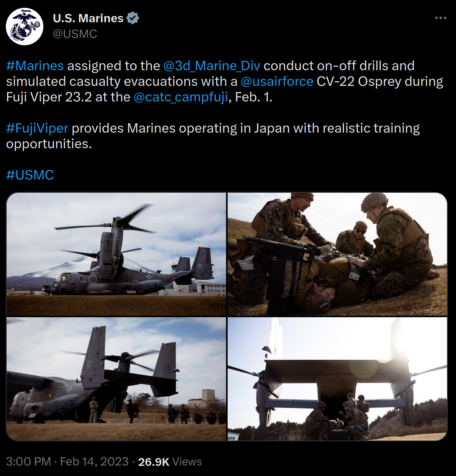Follow the #Marines hashtag link
The width and height of the screenshot is (456, 476).
(x=35, y=66)
